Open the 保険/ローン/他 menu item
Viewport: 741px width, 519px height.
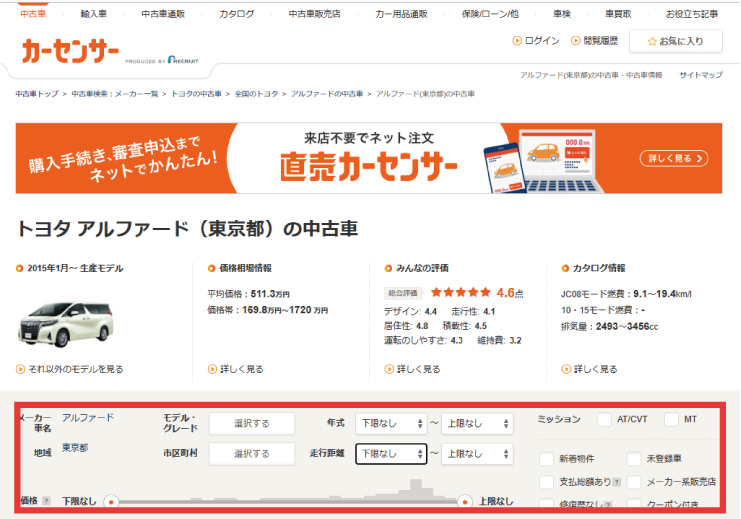[x=490, y=14]
